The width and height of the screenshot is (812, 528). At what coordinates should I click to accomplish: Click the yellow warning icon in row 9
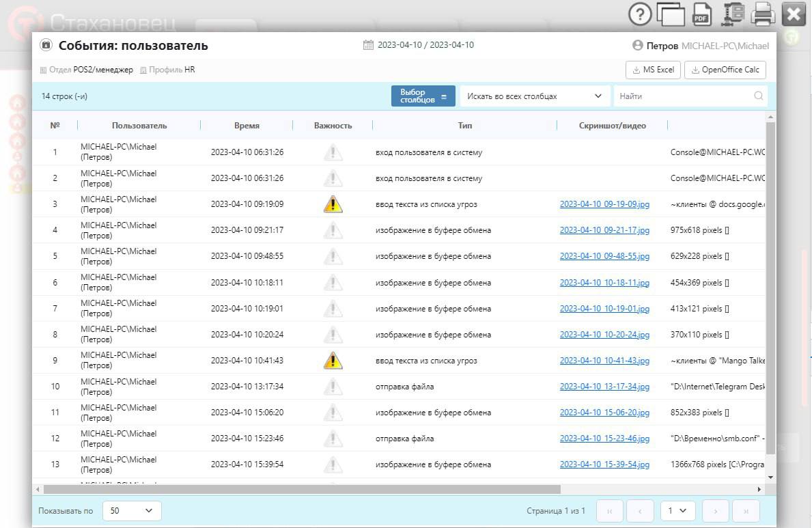(x=333, y=361)
